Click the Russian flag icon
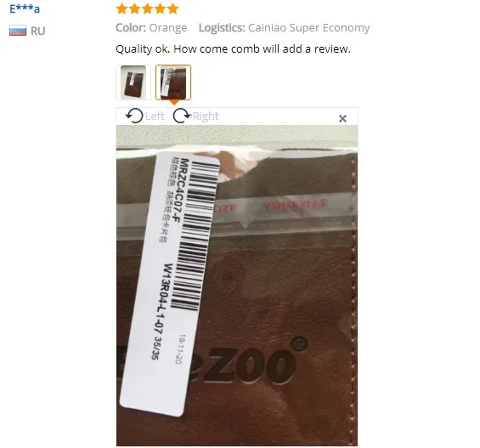Viewport: 480px width, 448px height. (18, 31)
